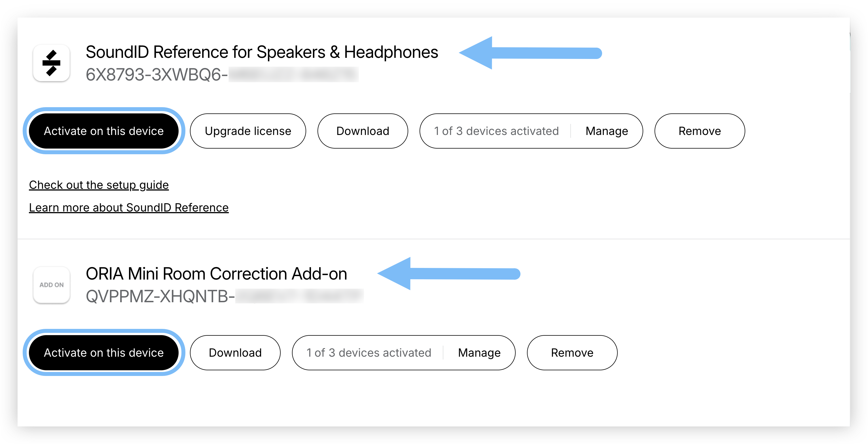
Task: Manage ORIA Mini add-on activated devices
Action: [x=479, y=353]
